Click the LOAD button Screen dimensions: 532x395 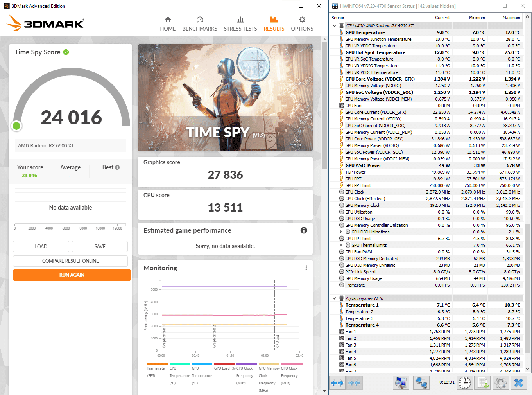click(x=41, y=246)
